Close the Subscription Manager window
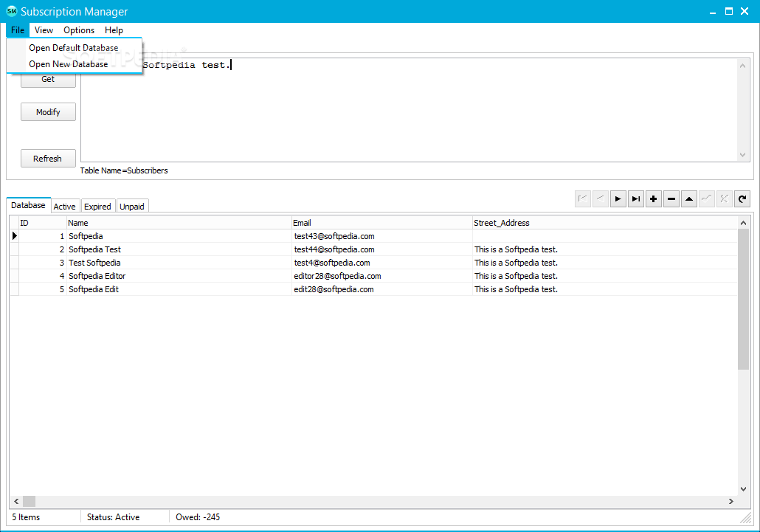Image resolution: width=760 pixels, height=532 pixels. pyautogui.click(x=745, y=11)
